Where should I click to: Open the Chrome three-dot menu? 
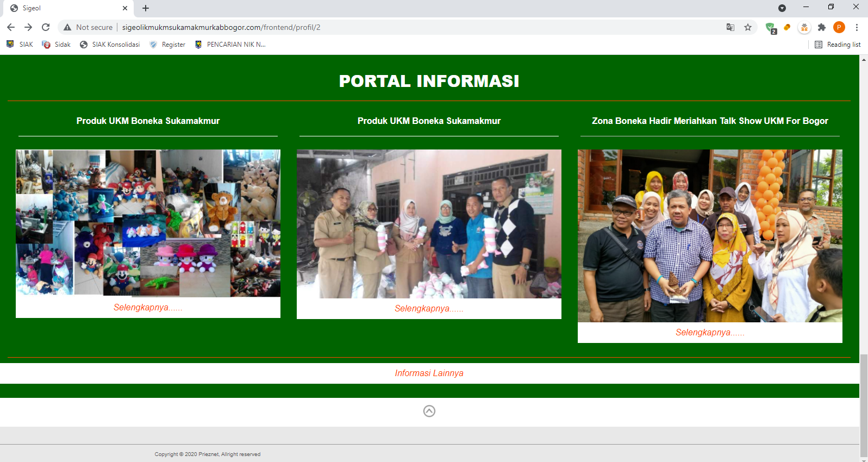click(857, 27)
